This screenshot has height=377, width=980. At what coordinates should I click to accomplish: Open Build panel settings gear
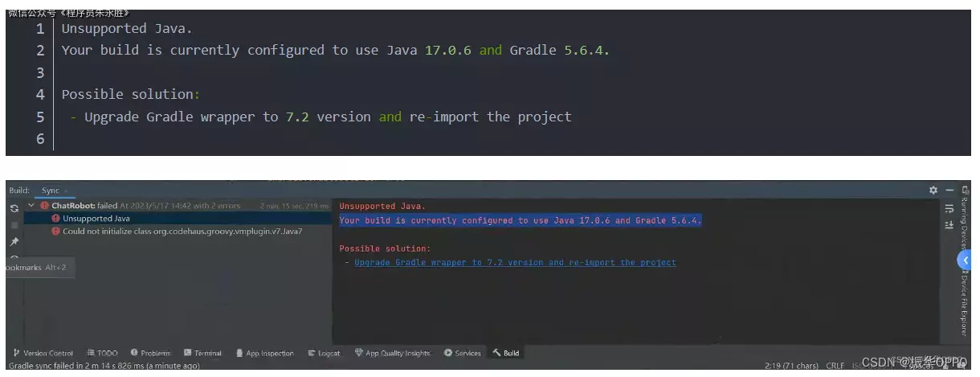tap(933, 191)
